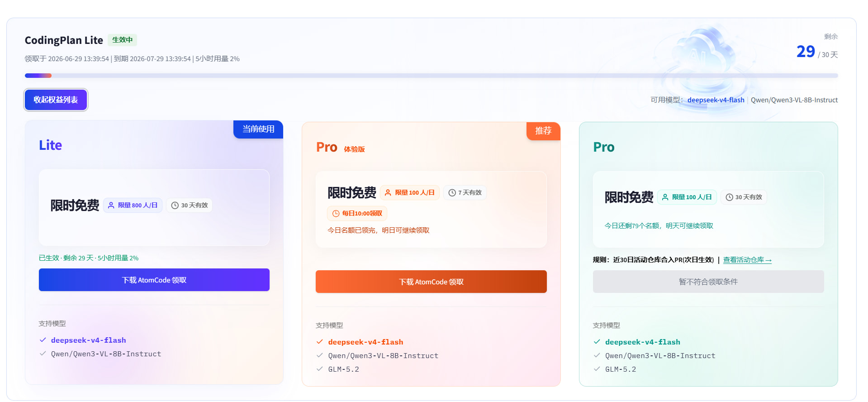
Task: Click the plan validity progress bar
Action: 431,76
